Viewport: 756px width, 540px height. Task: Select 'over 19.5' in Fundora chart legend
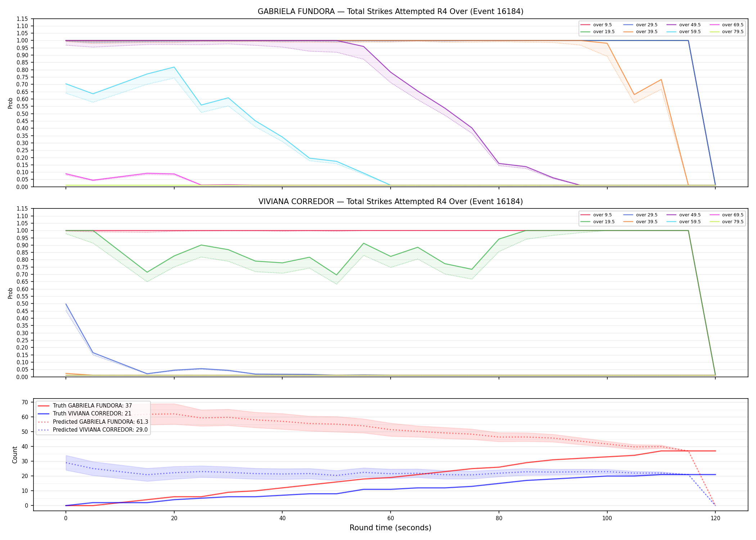(598, 32)
